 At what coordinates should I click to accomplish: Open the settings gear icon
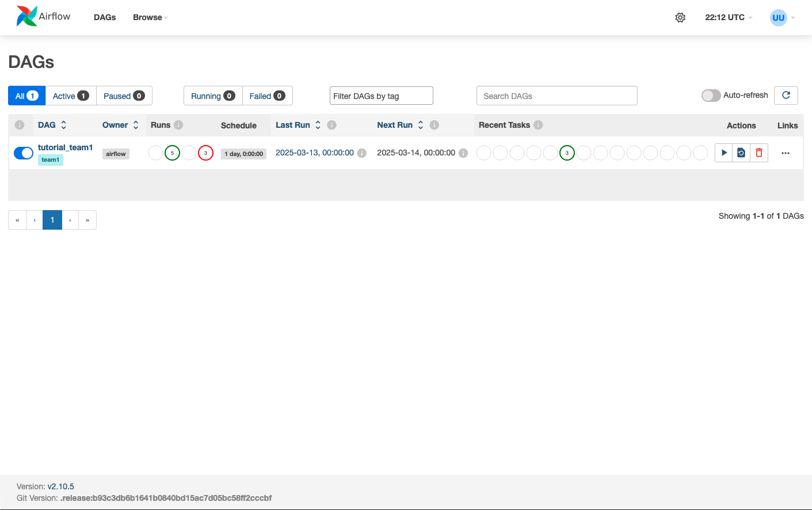coord(680,17)
